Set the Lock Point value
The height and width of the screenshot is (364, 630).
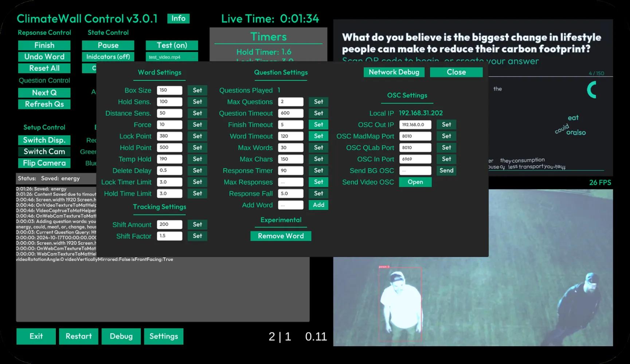[197, 136]
